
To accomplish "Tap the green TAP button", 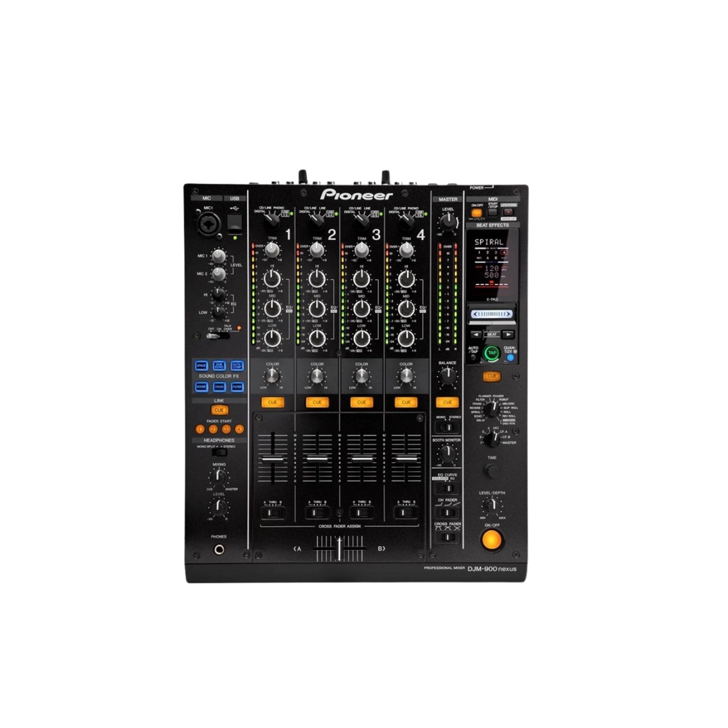I will [491, 353].
